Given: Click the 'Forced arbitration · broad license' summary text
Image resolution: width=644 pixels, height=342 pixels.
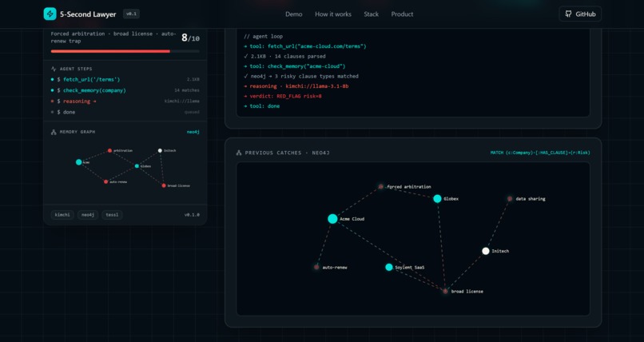Looking at the screenshot, I should [113, 38].
